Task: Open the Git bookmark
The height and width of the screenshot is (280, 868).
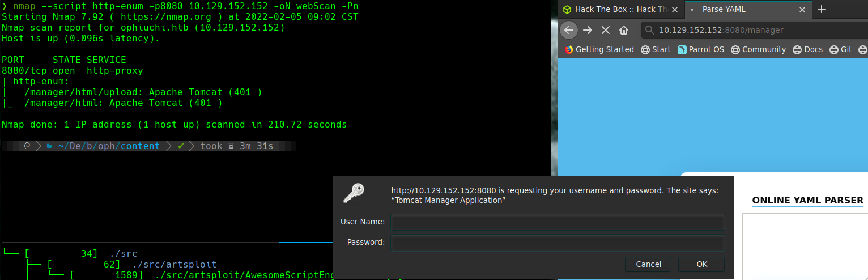Action: [840, 49]
